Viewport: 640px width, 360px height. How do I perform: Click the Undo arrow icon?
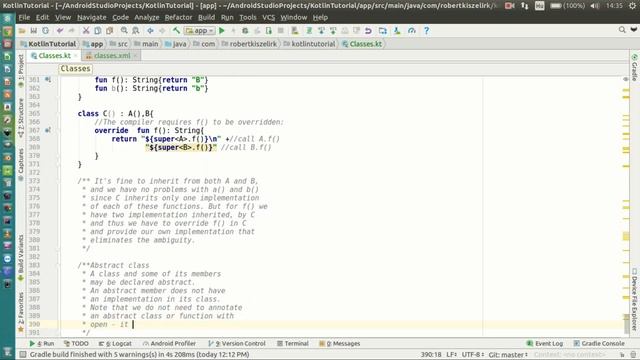[60, 31]
